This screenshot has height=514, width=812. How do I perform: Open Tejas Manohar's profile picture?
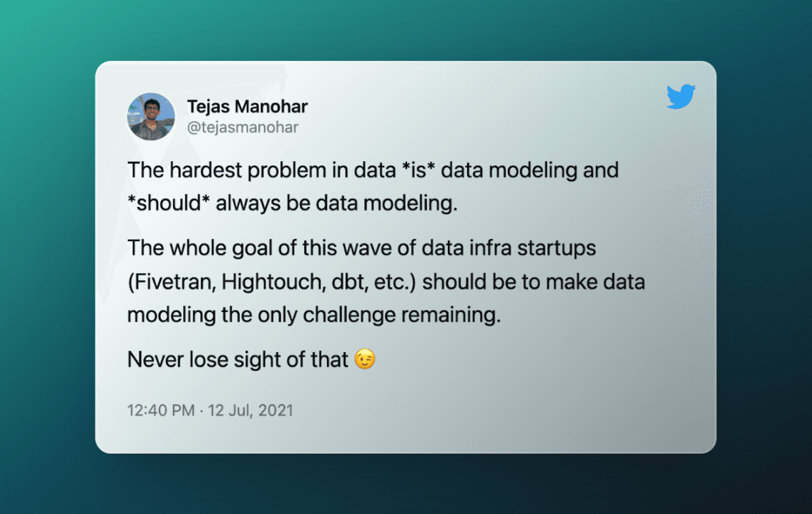point(152,117)
